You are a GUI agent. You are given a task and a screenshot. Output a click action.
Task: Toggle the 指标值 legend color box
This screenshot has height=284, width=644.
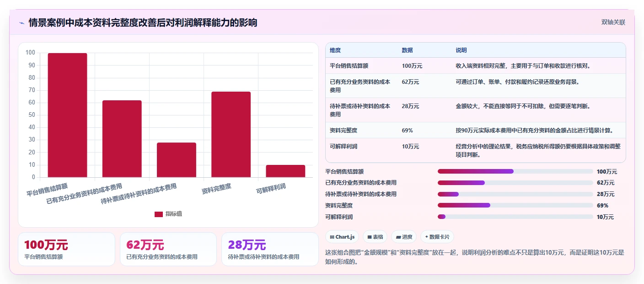[159, 214]
